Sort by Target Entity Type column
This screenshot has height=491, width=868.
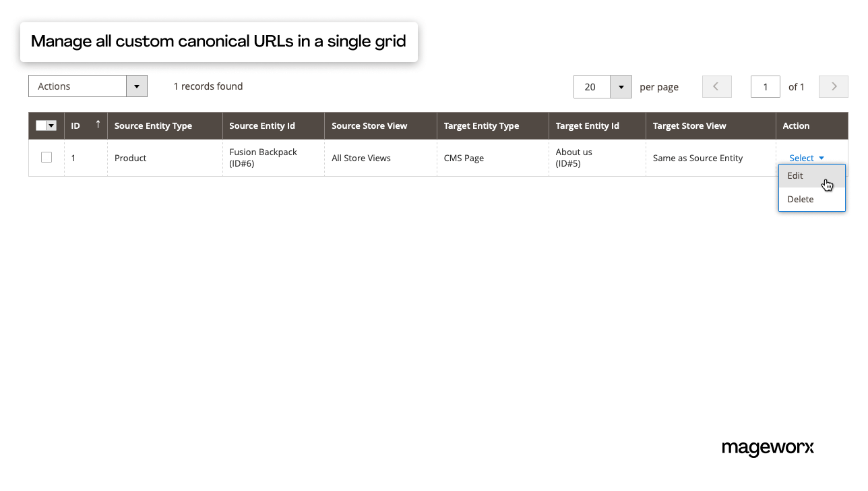(481, 125)
